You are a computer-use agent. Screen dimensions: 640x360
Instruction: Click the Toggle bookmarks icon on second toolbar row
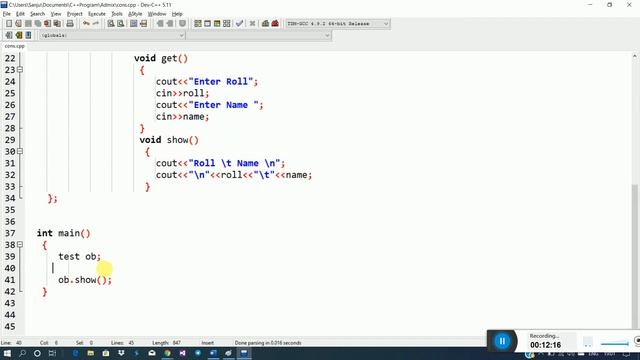tap(19, 35)
